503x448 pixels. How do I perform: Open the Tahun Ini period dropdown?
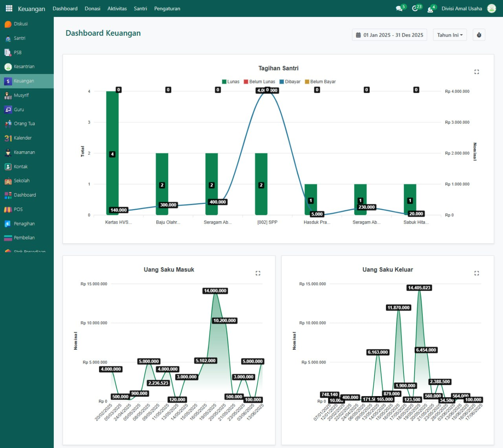[450, 35]
